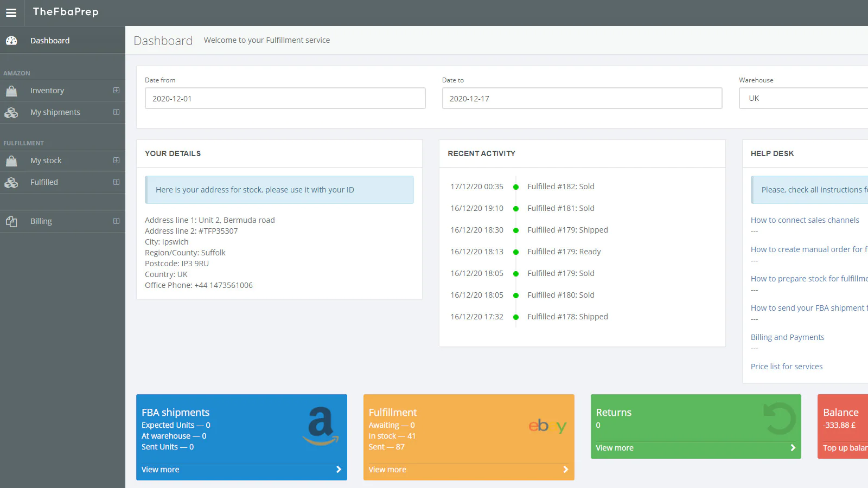Viewport: 868px width, 488px height.
Task: Click the Amazon logo on FBA card
Action: pyautogui.click(x=321, y=426)
